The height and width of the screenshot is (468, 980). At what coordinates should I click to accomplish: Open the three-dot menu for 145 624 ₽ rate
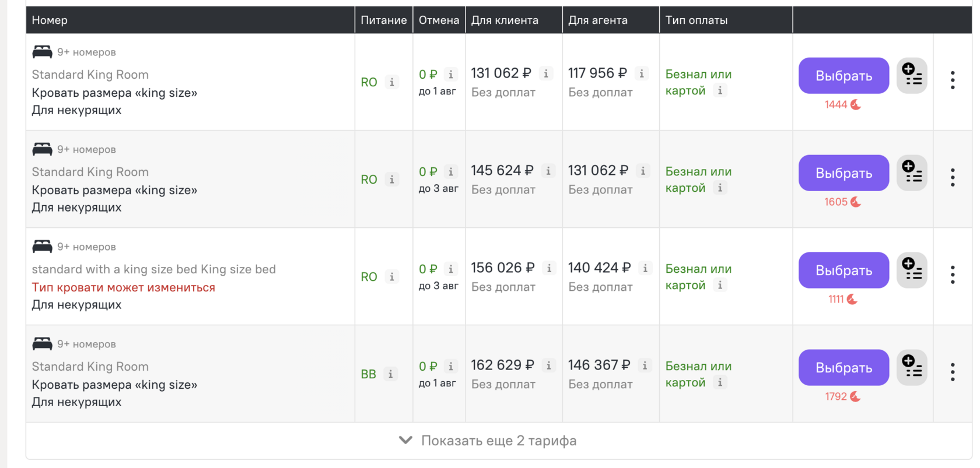click(953, 177)
